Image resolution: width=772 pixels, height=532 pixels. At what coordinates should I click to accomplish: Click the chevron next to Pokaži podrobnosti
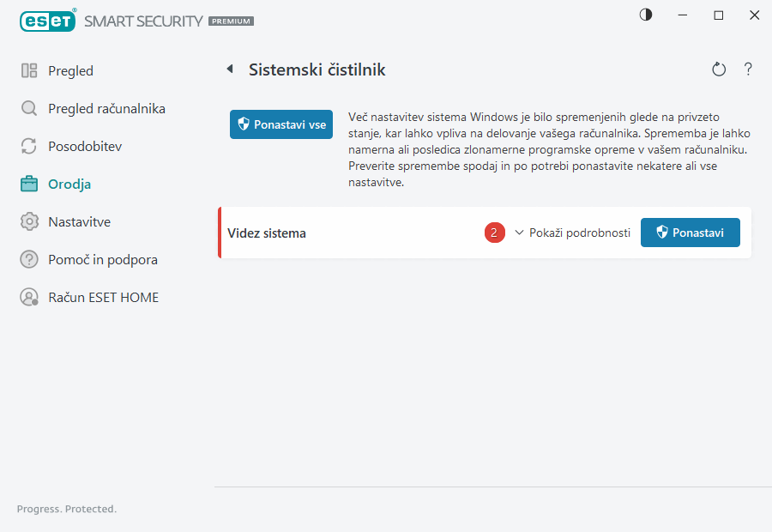(519, 233)
